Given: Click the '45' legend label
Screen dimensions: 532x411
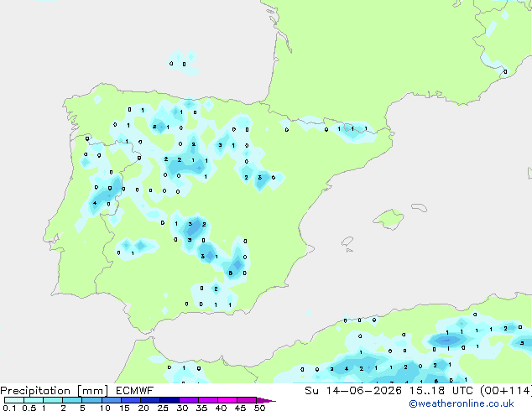Looking at the screenshot, I should 240,408.
